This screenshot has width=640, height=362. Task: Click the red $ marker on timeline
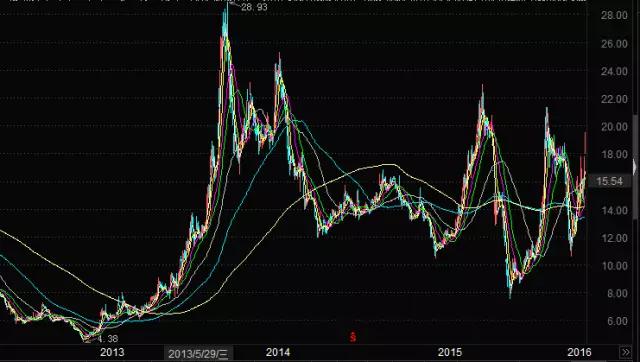tap(353, 337)
